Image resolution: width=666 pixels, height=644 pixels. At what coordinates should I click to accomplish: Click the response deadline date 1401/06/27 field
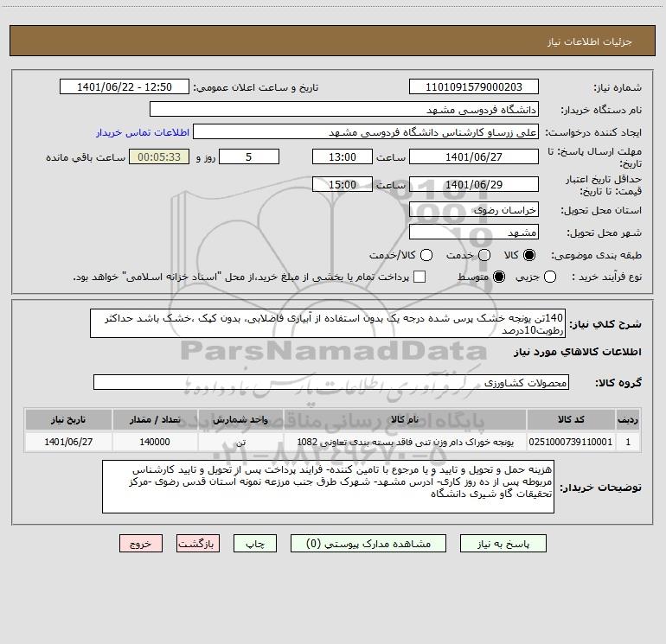point(474,156)
